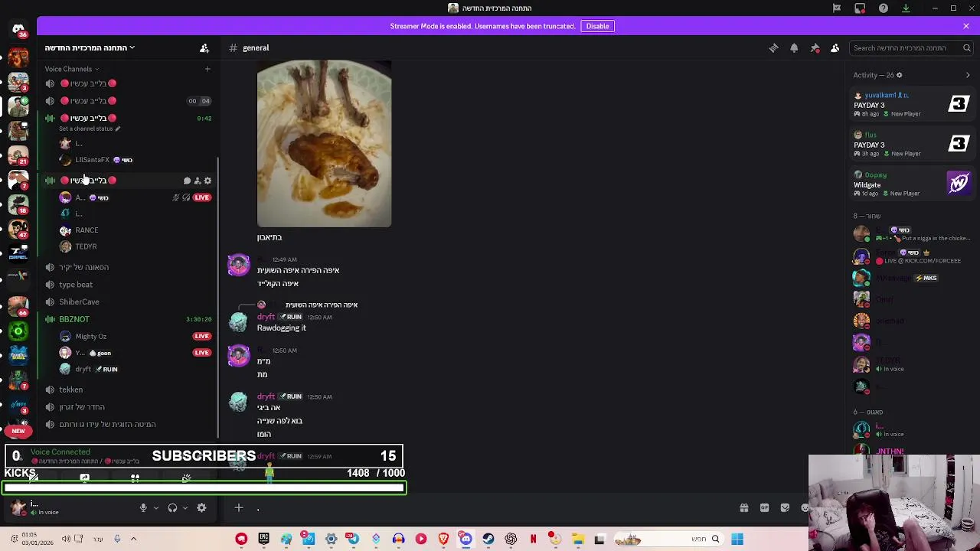Click the quest checkpoint flag icon
Screen dimensions: 980x551
pyautogui.click(x=837, y=8)
